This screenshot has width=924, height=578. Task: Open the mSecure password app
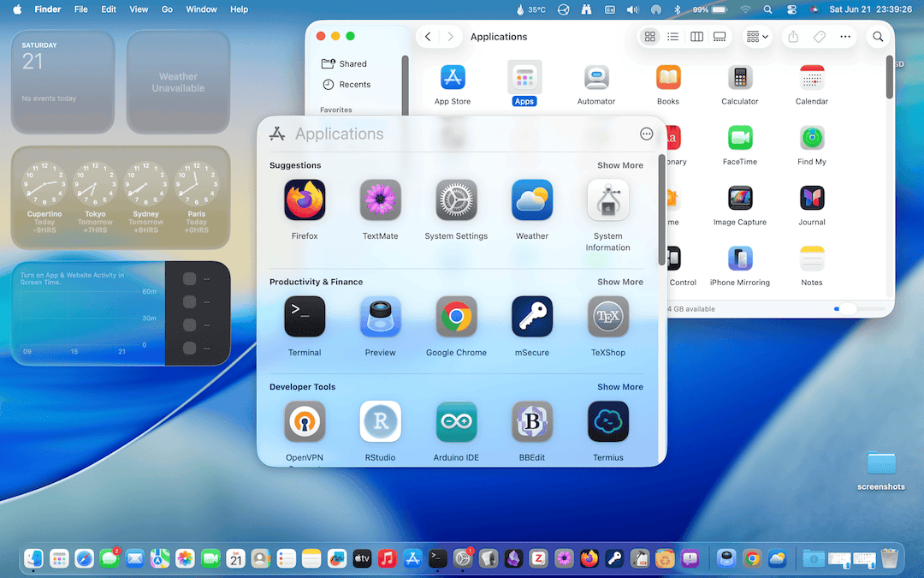coord(532,318)
